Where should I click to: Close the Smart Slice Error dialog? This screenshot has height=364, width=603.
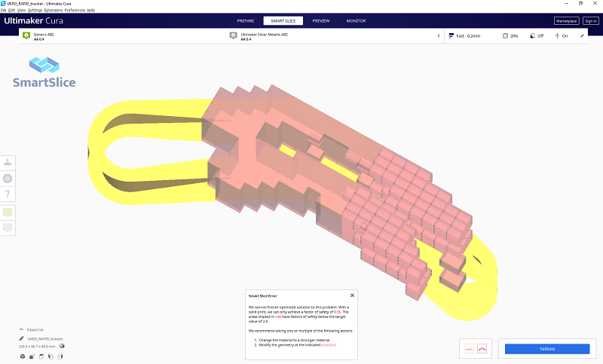352,295
